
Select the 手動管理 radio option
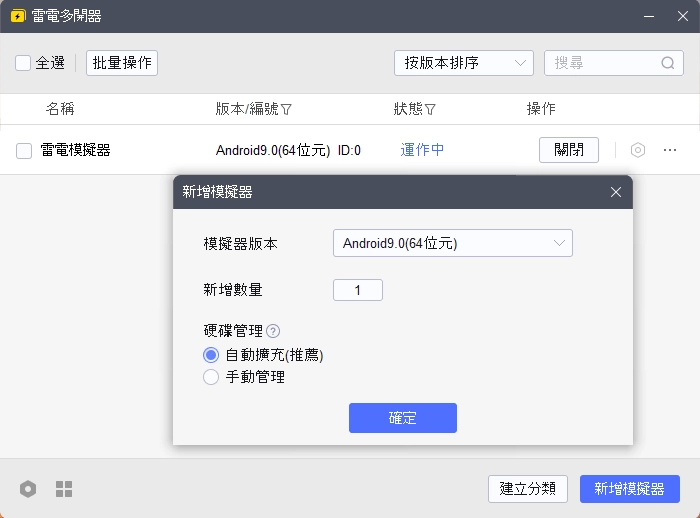pyautogui.click(x=211, y=377)
